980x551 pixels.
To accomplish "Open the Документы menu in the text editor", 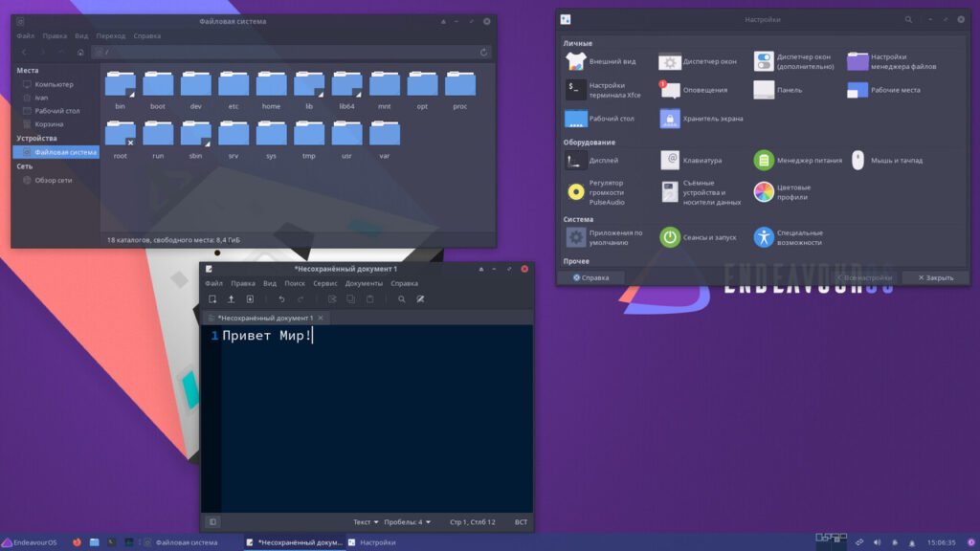I will (x=364, y=283).
